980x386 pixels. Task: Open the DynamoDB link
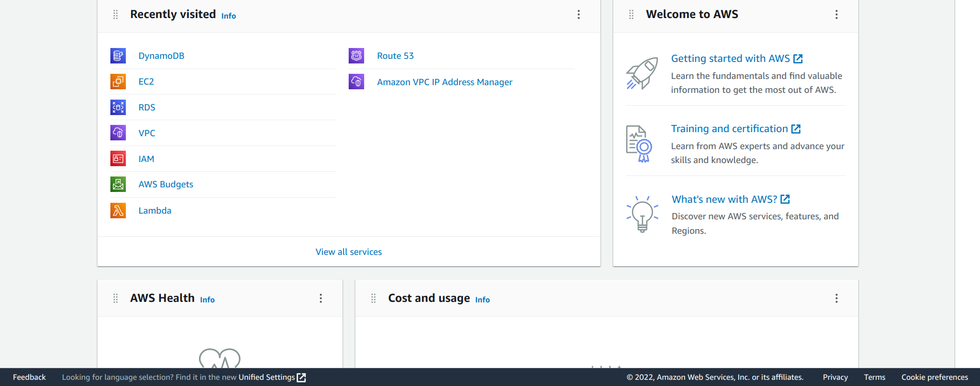click(x=161, y=56)
